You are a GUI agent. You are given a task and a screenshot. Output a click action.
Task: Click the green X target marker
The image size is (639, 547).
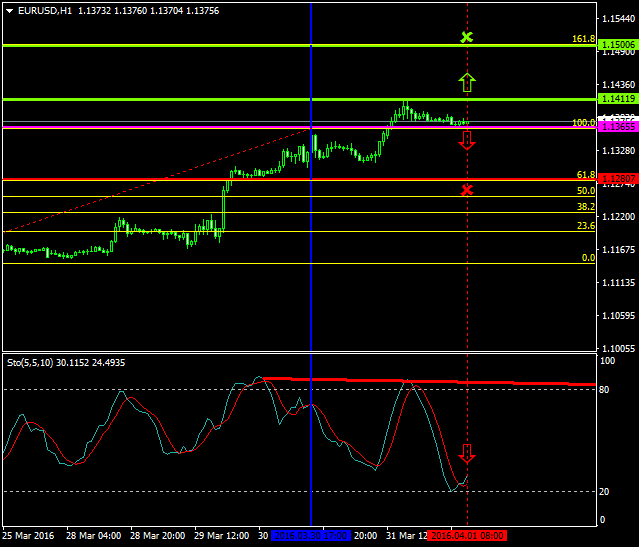466,38
